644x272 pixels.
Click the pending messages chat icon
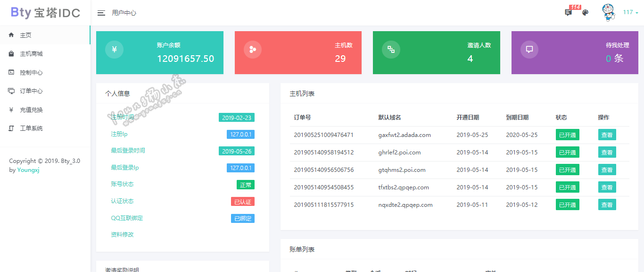(x=529, y=50)
